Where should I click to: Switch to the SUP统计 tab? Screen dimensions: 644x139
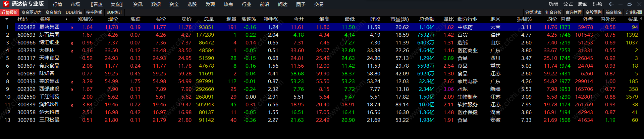(x=115, y=12)
